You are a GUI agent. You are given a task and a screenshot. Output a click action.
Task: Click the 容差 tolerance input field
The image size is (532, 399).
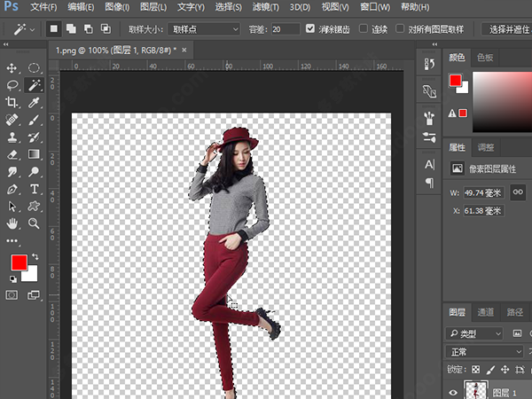tap(286, 29)
